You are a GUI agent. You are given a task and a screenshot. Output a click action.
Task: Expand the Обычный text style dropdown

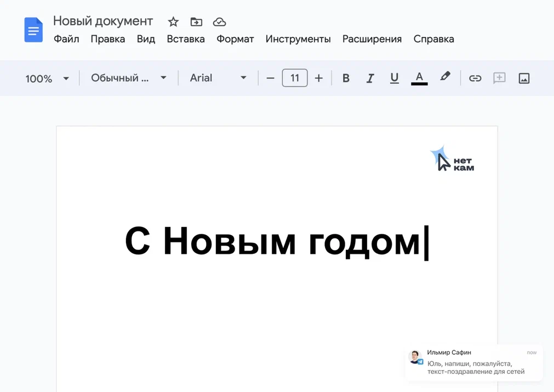[128, 78]
